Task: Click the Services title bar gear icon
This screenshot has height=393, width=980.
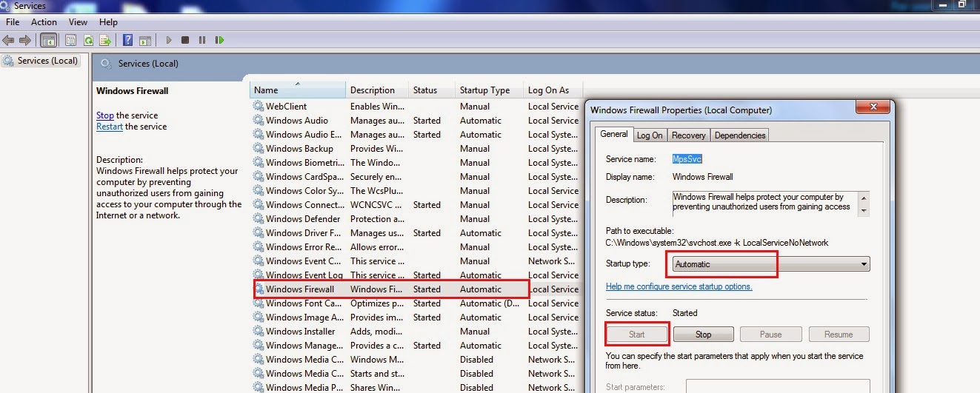Action: point(7,6)
